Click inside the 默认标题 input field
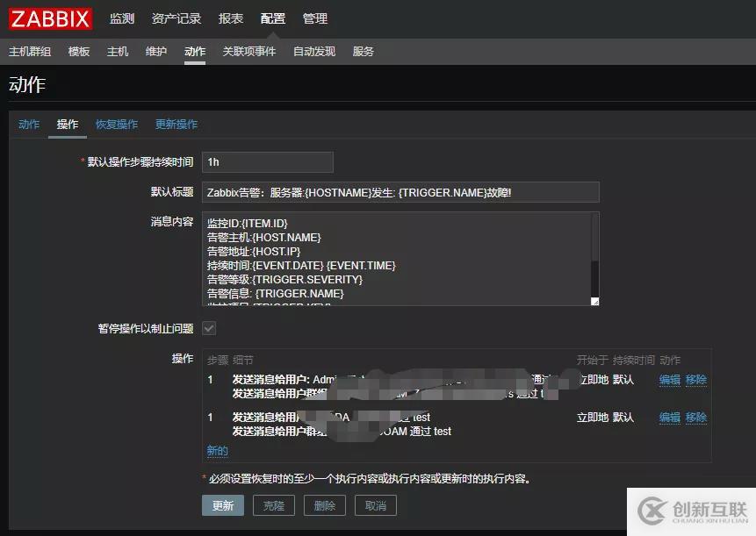This screenshot has width=756, height=536. point(400,192)
